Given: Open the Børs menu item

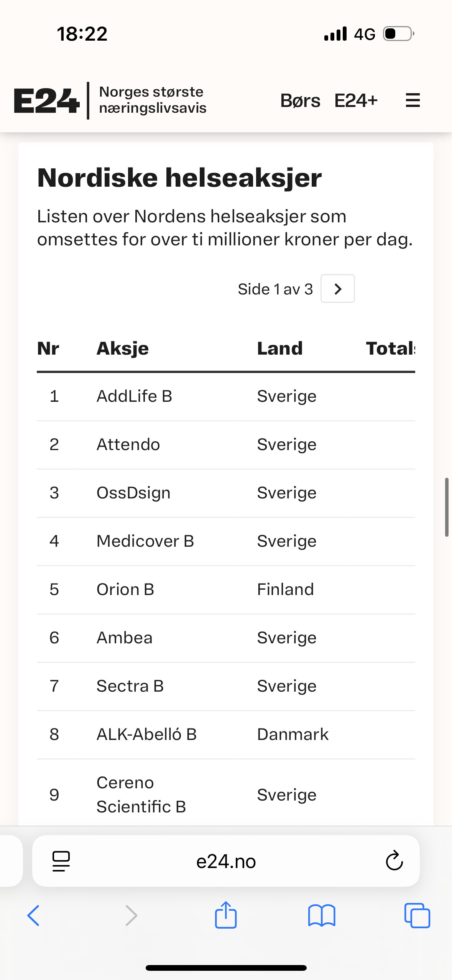Looking at the screenshot, I should pos(300,101).
